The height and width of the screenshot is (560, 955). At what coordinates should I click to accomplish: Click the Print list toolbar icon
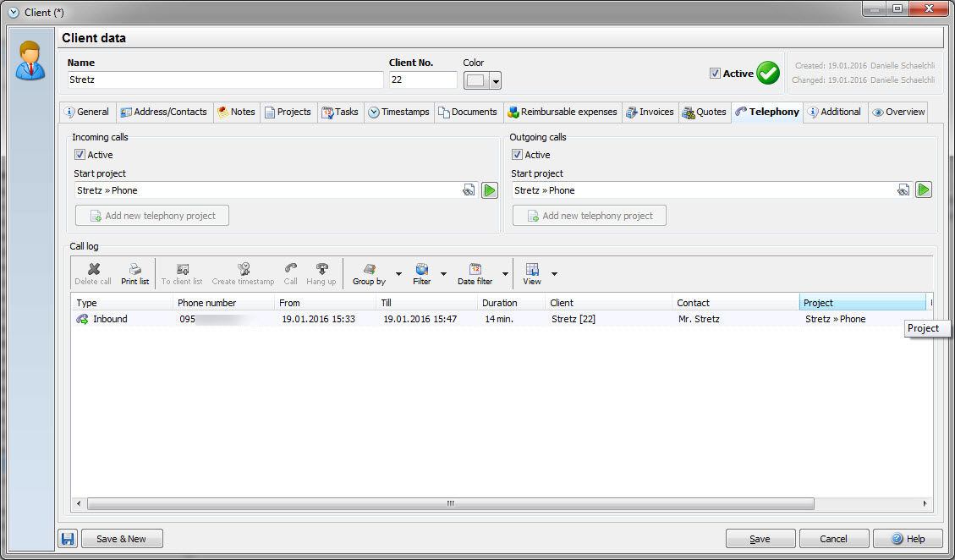[x=134, y=269]
